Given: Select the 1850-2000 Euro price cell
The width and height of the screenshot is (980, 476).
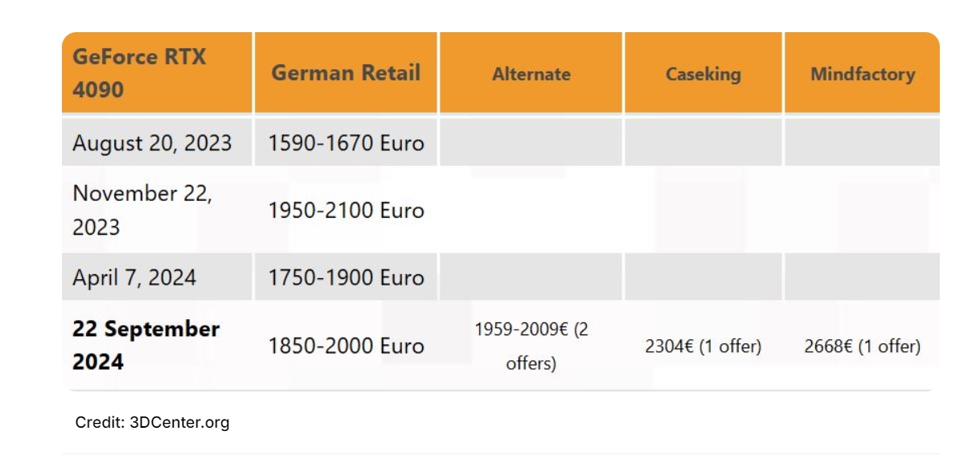Looking at the screenshot, I should pyautogui.click(x=346, y=346).
